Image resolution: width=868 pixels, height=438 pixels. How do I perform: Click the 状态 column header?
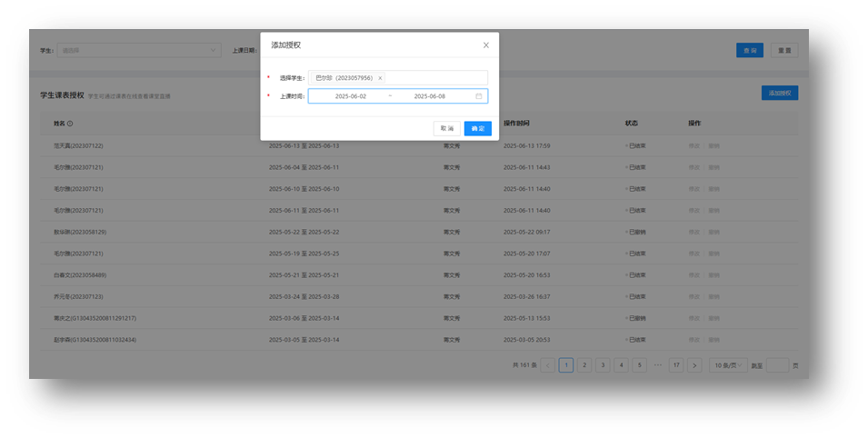pos(631,124)
